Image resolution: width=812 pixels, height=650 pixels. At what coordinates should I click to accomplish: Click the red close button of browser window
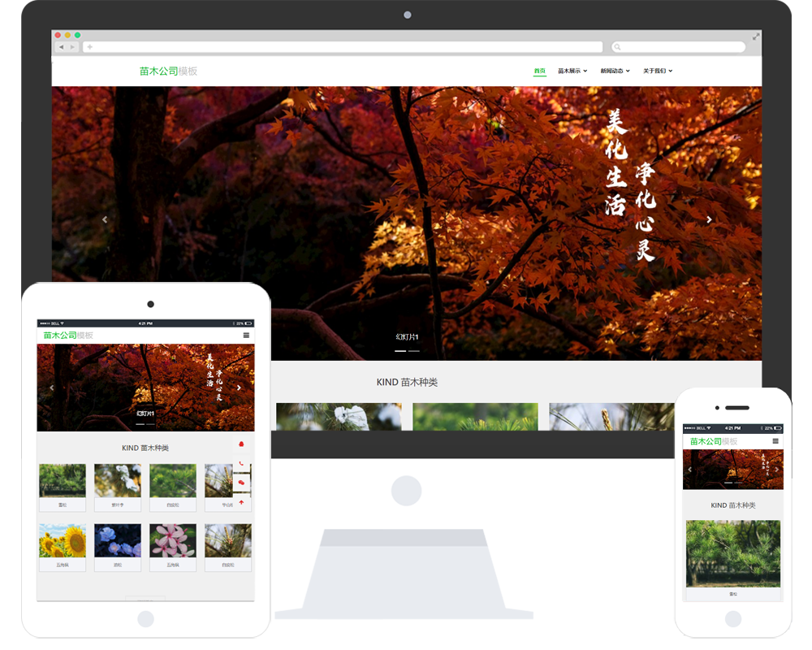point(58,35)
